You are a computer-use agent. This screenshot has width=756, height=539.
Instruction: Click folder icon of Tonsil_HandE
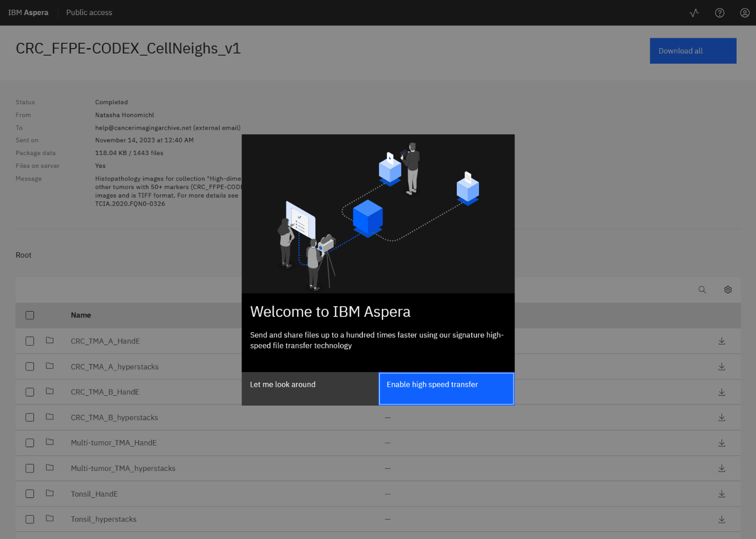50,493
